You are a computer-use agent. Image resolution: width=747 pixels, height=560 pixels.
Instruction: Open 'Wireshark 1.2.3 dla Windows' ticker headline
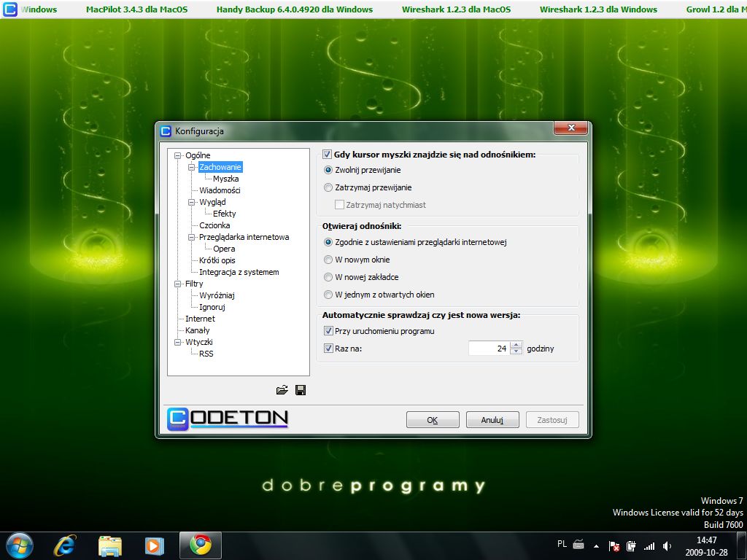click(598, 9)
